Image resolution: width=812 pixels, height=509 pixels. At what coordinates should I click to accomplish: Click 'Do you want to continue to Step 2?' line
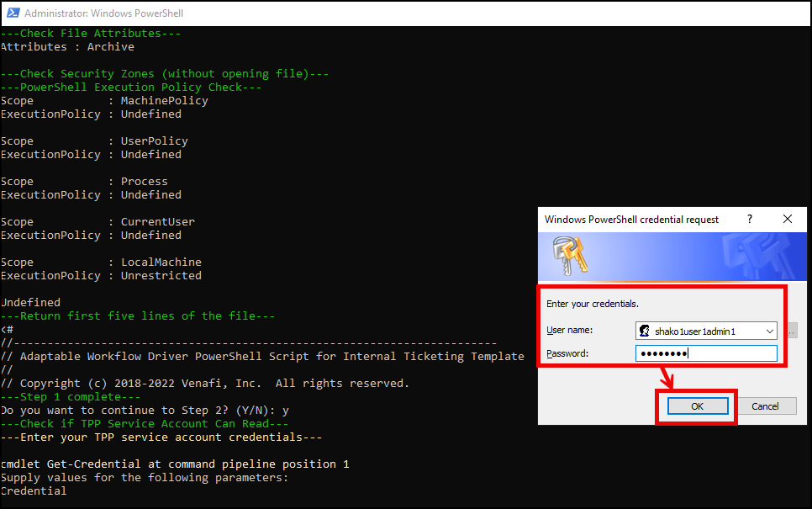(145, 411)
